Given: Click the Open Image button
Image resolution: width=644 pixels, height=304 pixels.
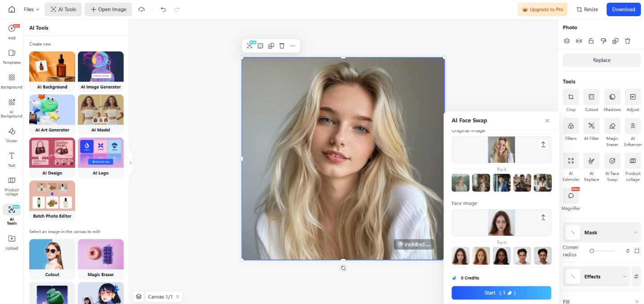Looking at the screenshot, I should [108, 9].
